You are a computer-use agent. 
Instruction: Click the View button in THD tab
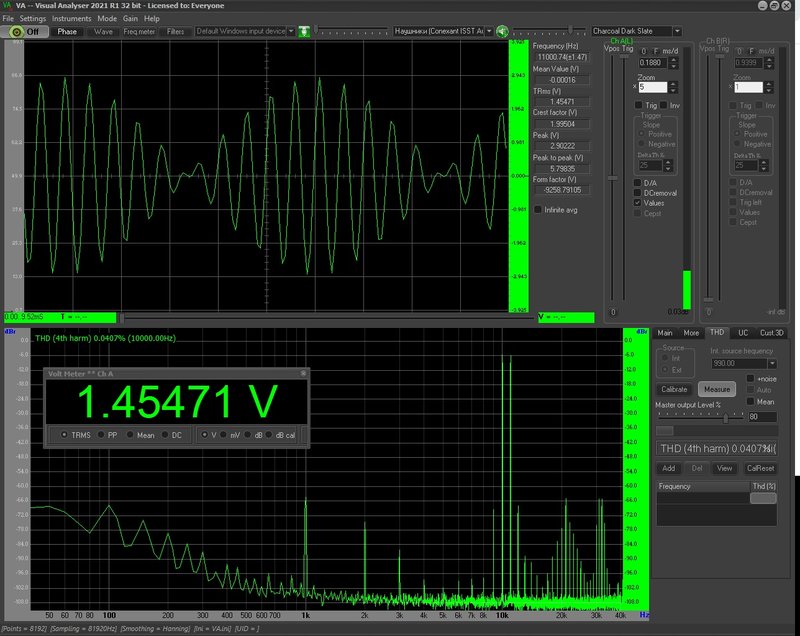pyautogui.click(x=724, y=468)
